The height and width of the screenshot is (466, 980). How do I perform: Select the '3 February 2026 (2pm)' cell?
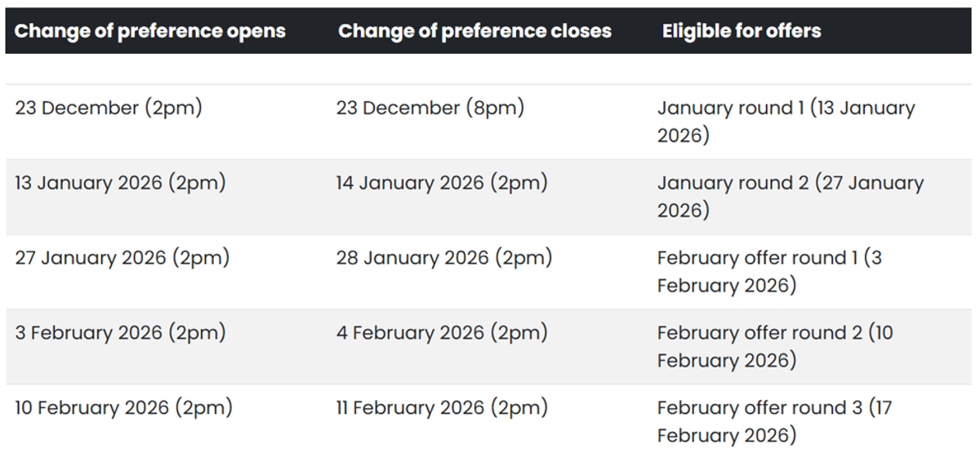(120, 334)
